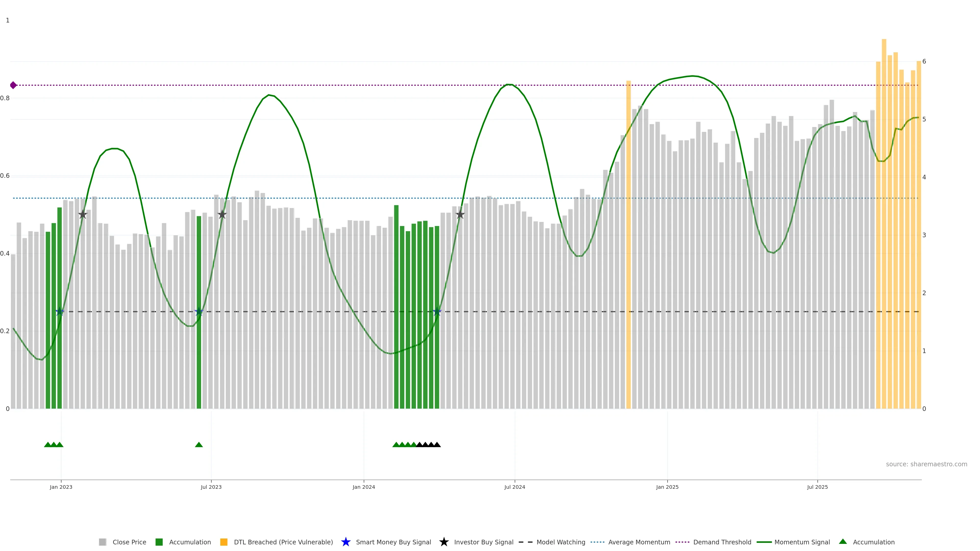Click the lone green accumulation triangle before Jul 2023
980x551 pixels.
199,445
